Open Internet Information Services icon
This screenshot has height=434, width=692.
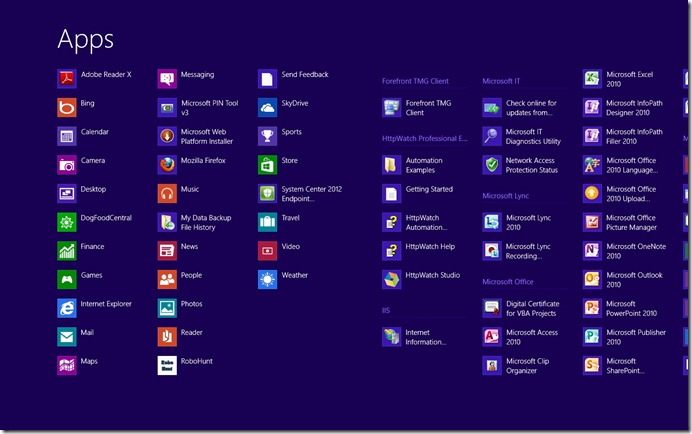click(x=391, y=337)
